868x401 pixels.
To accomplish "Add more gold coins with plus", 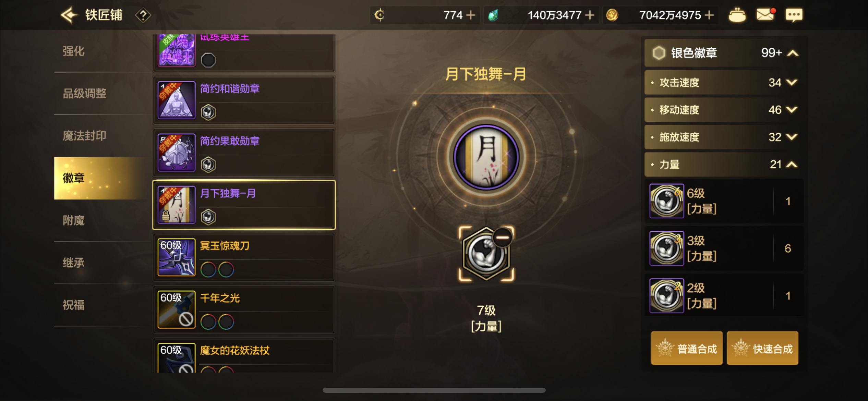I will (x=709, y=15).
